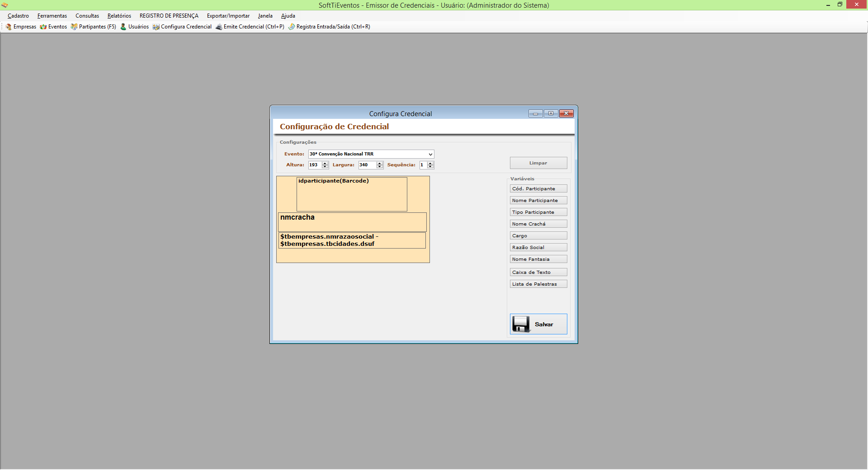Decrease the Largura value
Viewport: 868px width, 470px height.
pyautogui.click(x=380, y=167)
